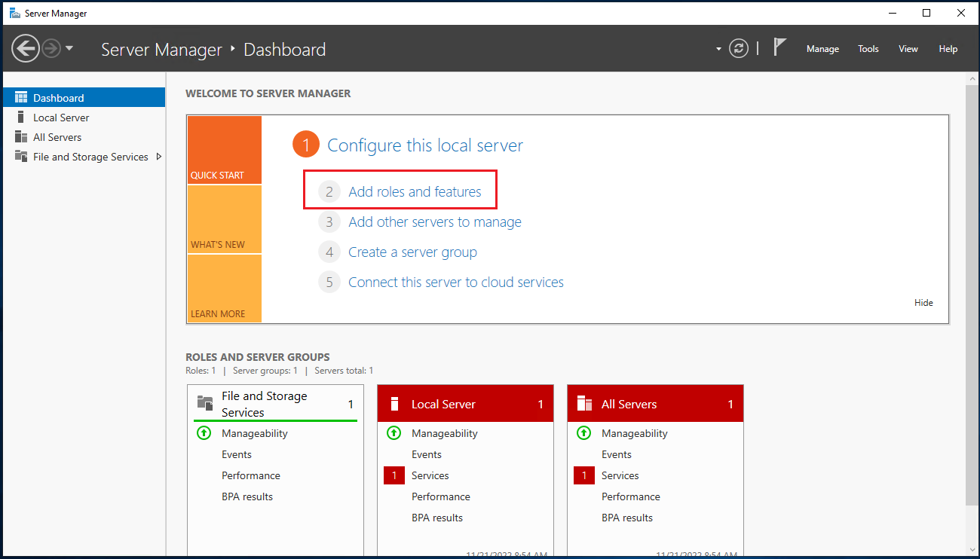Click the All Servers tile icon
The height and width of the screenshot is (559, 980).
584,404
